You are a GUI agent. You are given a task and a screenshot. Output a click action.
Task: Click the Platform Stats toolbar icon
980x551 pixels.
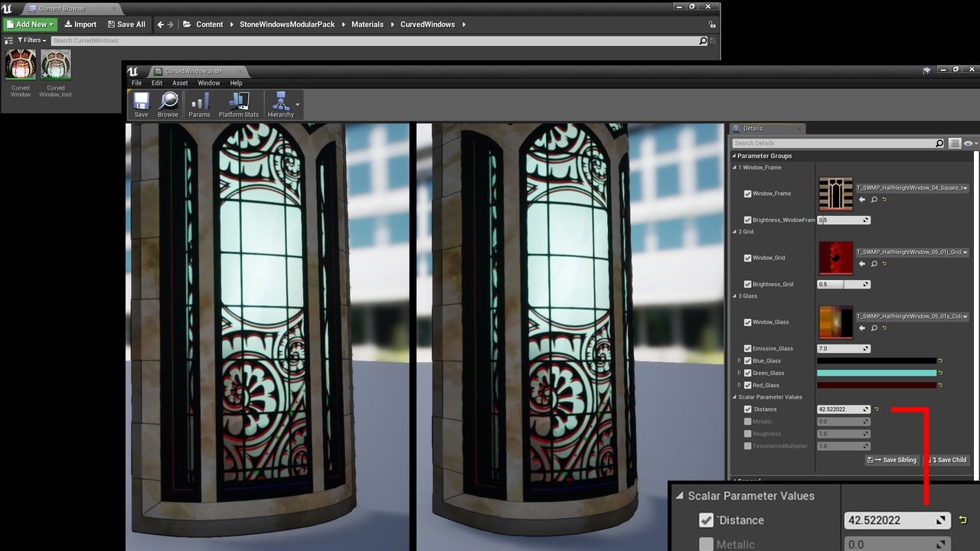[238, 103]
